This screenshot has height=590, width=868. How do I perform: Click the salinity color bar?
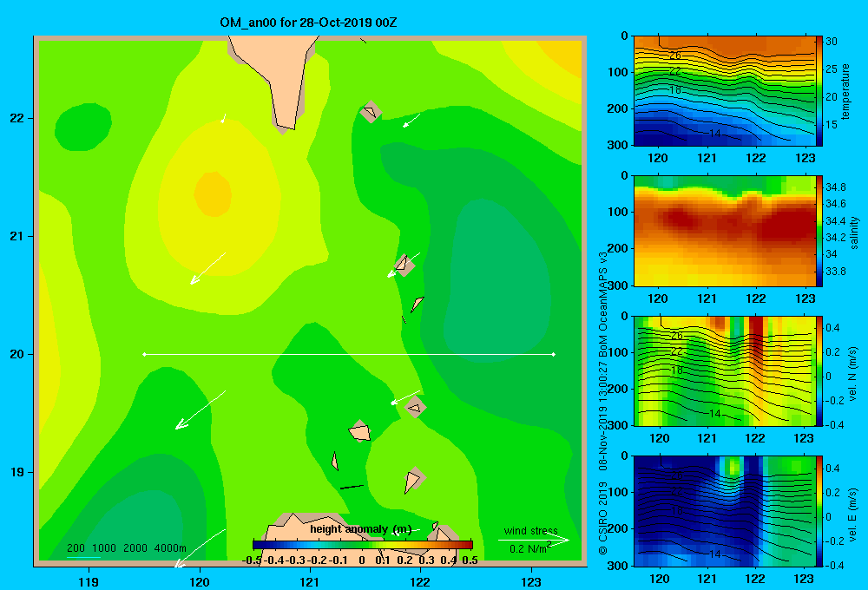point(819,232)
